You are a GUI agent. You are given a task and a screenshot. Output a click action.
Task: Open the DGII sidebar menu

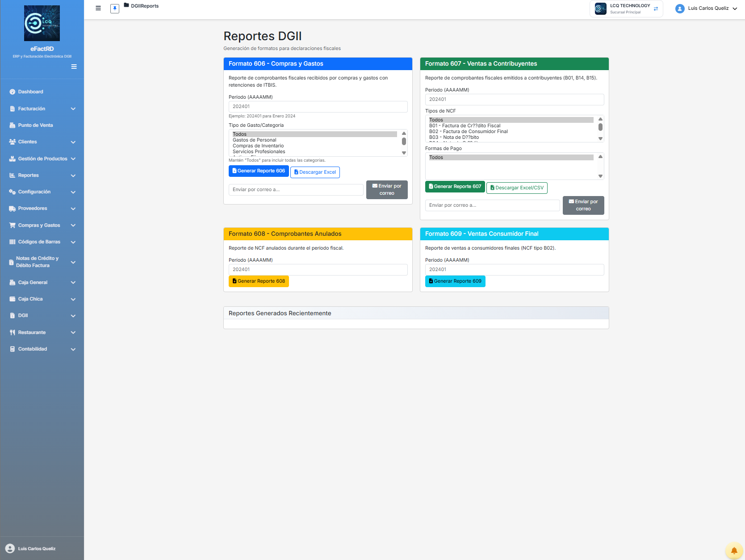[42, 315]
